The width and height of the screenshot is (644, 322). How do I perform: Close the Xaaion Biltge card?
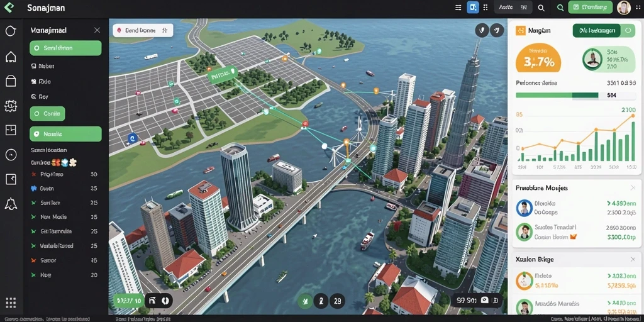pyautogui.click(x=633, y=260)
